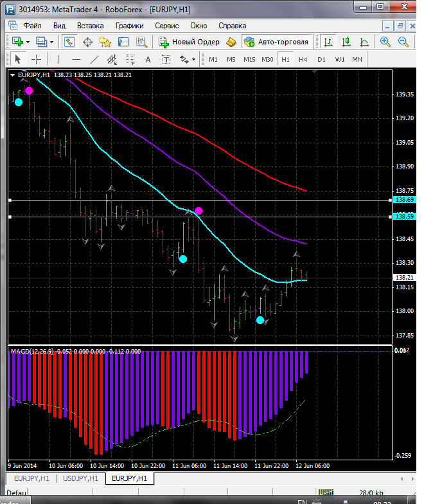Image resolution: width=424 pixels, height=504 pixels.
Task: Click the MetaTrader menu bar app icon
Action: pyautogui.click(x=13, y=26)
